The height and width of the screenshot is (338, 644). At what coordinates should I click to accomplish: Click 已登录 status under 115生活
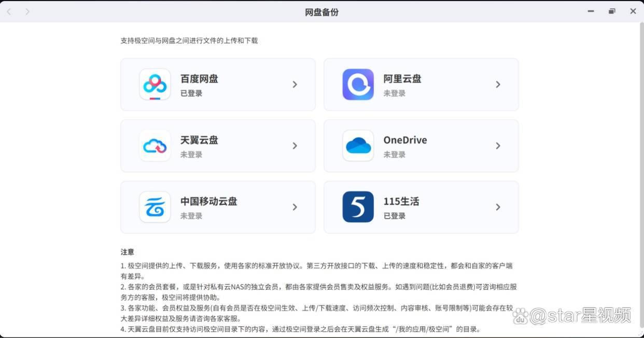pos(395,216)
